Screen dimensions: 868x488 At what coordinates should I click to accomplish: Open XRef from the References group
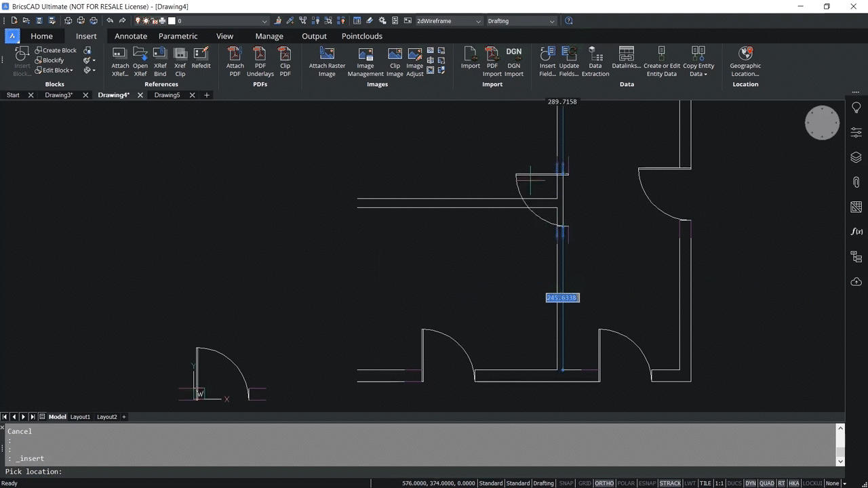click(140, 62)
